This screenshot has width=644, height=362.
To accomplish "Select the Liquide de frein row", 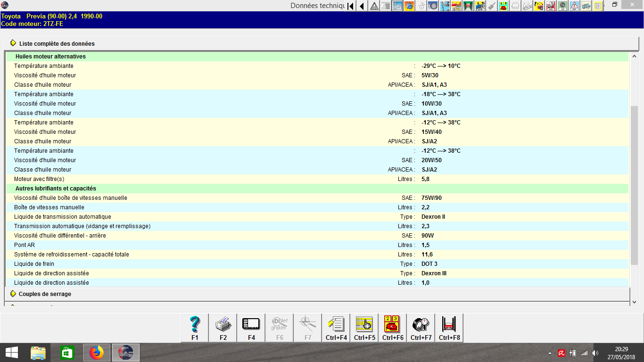I will [x=317, y=264].
